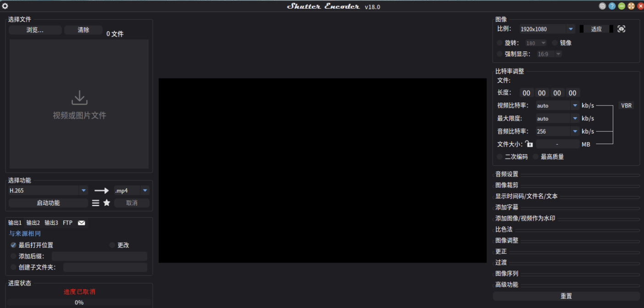Click the blue help question mark icon

612,6
